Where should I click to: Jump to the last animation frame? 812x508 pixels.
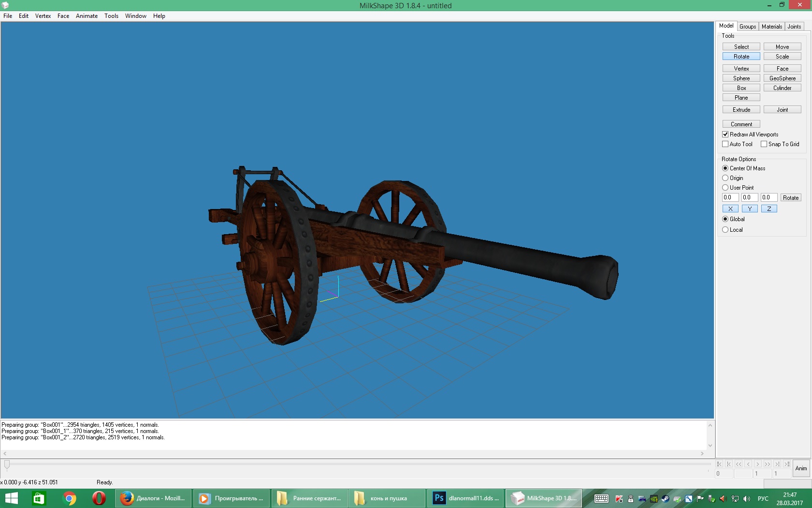(x=787, y=464)
